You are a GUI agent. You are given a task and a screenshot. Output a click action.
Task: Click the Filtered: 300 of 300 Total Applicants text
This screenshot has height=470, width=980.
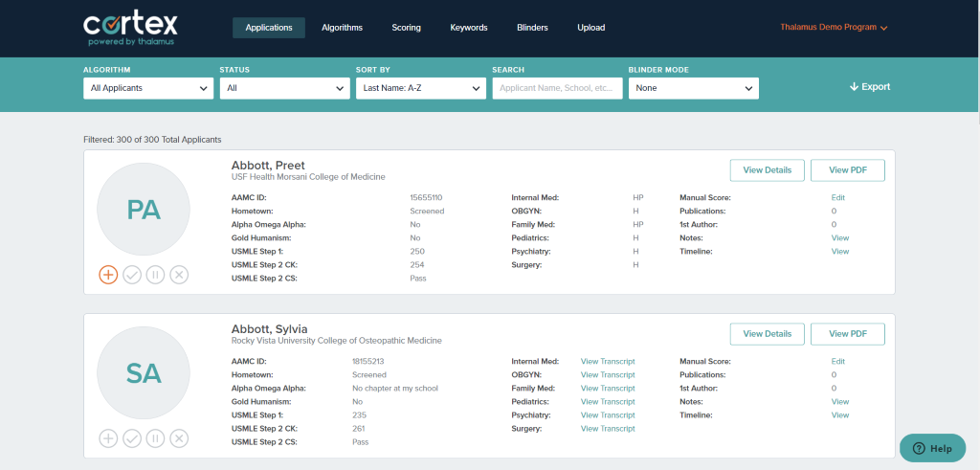[152, 140]
